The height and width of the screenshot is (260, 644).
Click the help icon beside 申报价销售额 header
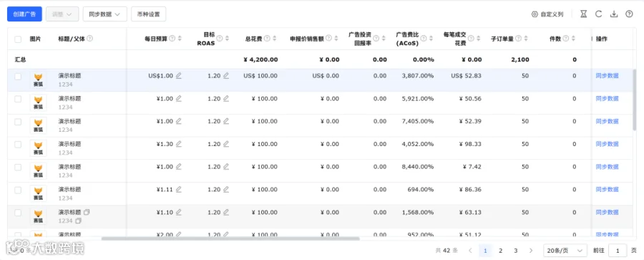coord(329,39)
